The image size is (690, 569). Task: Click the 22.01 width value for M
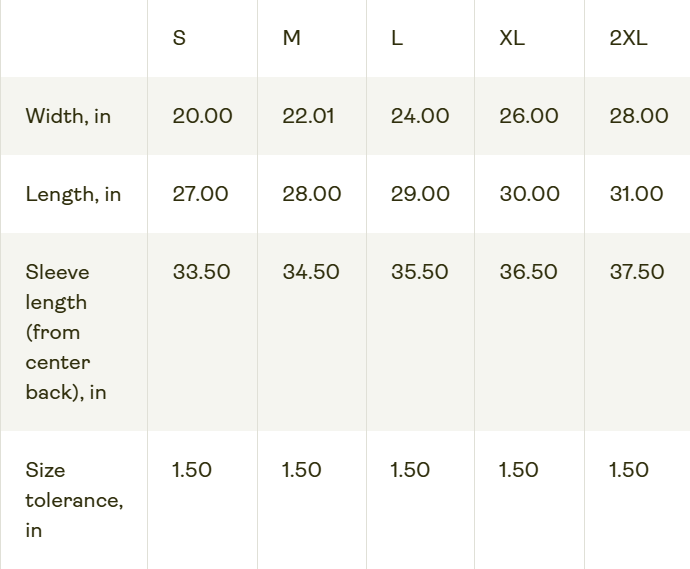(x=308, y=116)
